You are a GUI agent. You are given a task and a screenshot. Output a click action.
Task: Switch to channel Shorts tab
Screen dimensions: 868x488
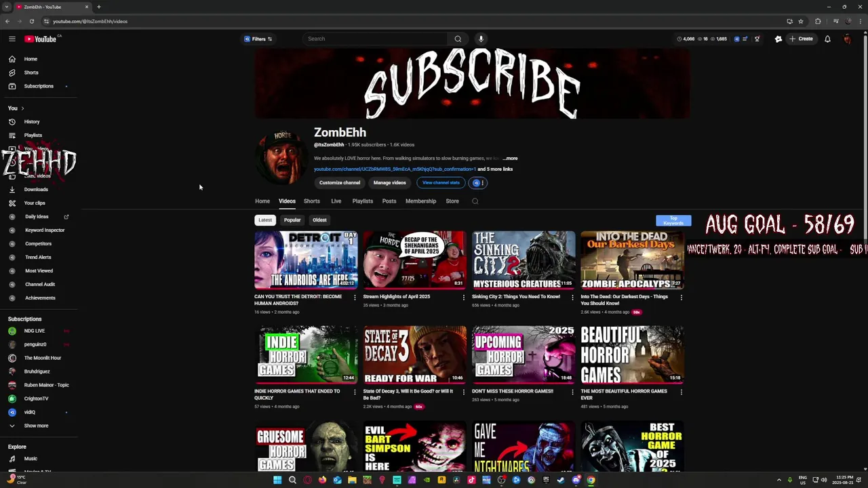tap(311, 201)
